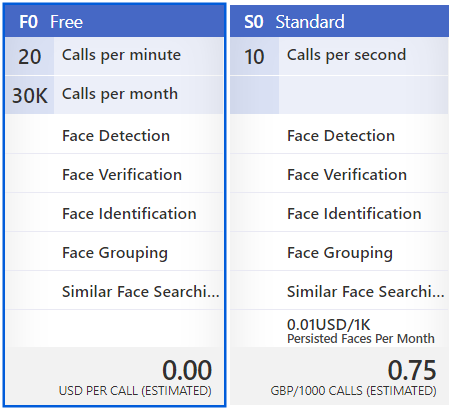453x411 pixels.
Task: Select the F0 Free pricing tier header
Action: click(114, 21)
